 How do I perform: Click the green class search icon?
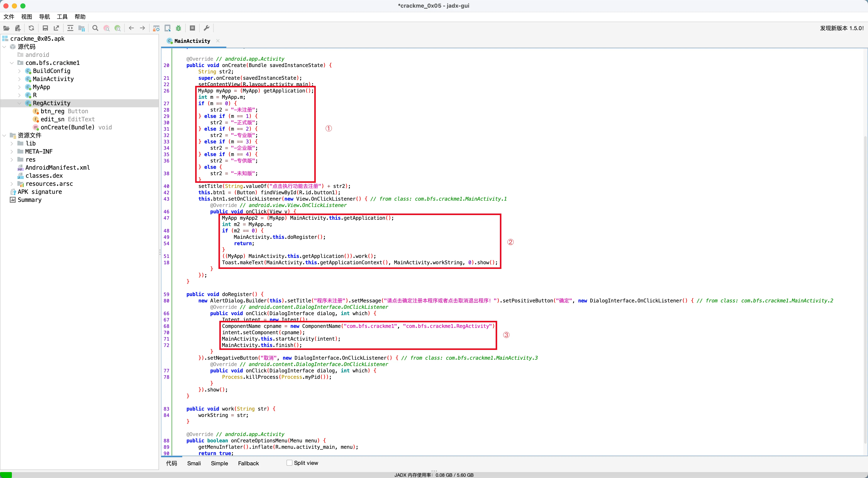(x=118, y=28)
